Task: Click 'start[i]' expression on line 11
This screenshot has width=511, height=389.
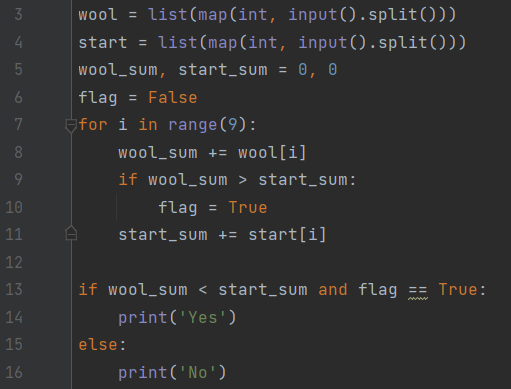Action: (287, 235)
